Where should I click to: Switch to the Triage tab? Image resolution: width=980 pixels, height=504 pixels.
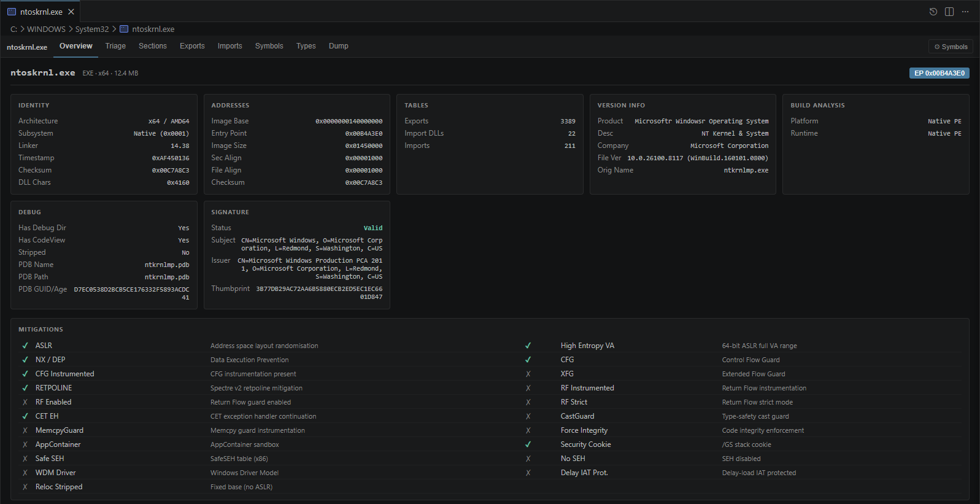[115, 46]
